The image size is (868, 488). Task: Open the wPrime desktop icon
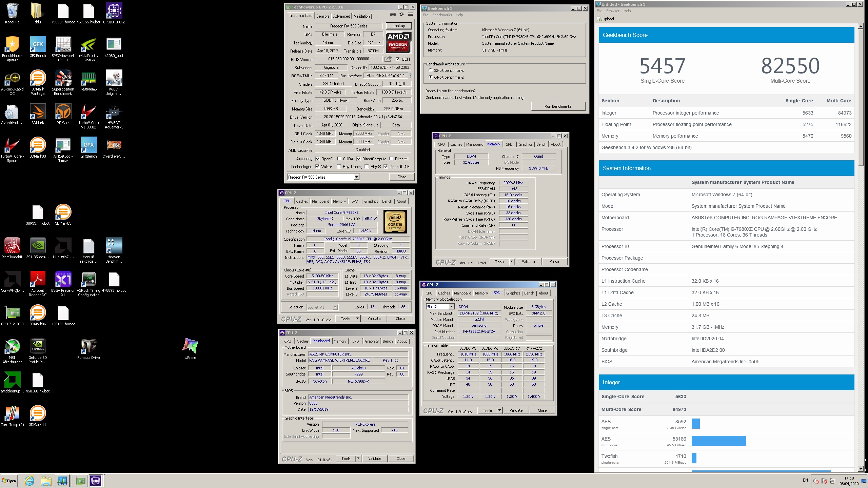coord(190,348)
